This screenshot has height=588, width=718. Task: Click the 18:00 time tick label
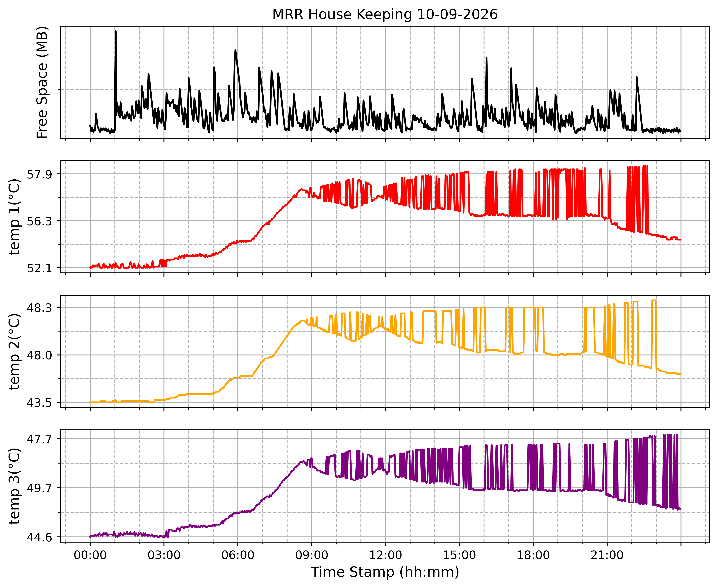[533, 555]
